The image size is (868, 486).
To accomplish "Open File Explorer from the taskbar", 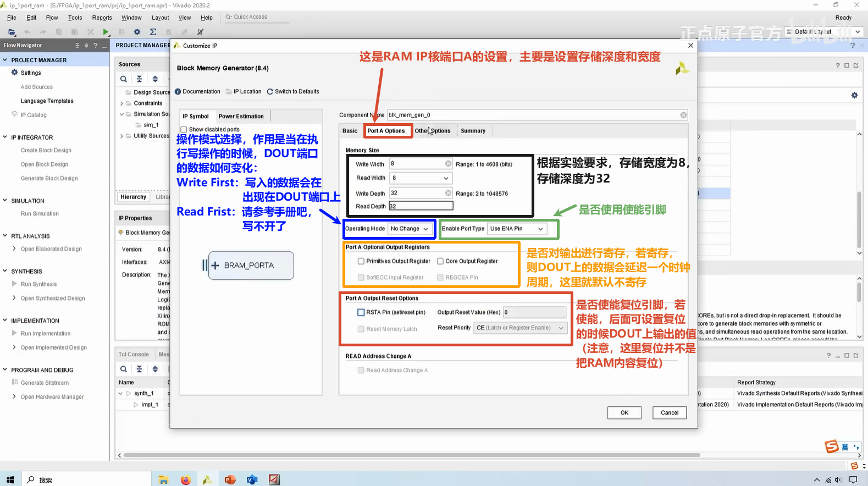I will pos(163,480).
